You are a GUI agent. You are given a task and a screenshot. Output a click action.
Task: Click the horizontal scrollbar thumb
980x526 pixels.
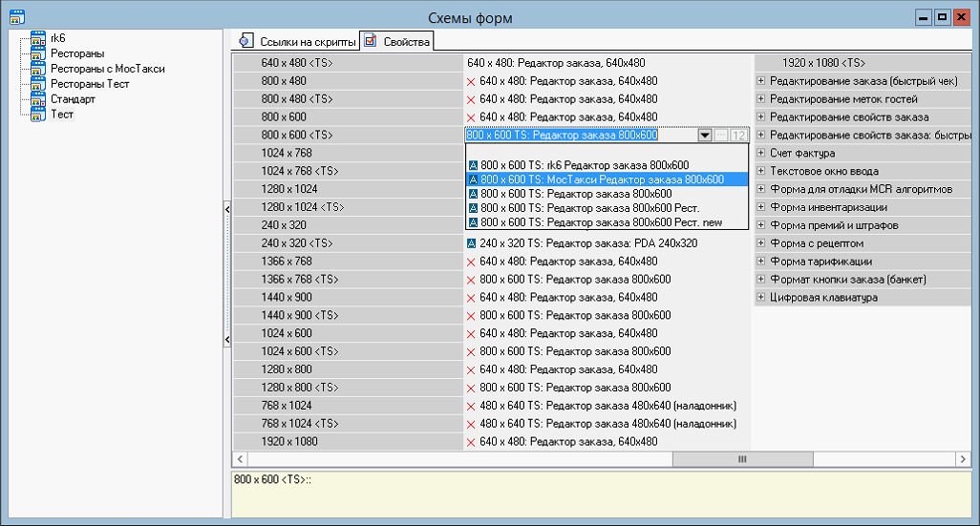click(x=741, y=459)
